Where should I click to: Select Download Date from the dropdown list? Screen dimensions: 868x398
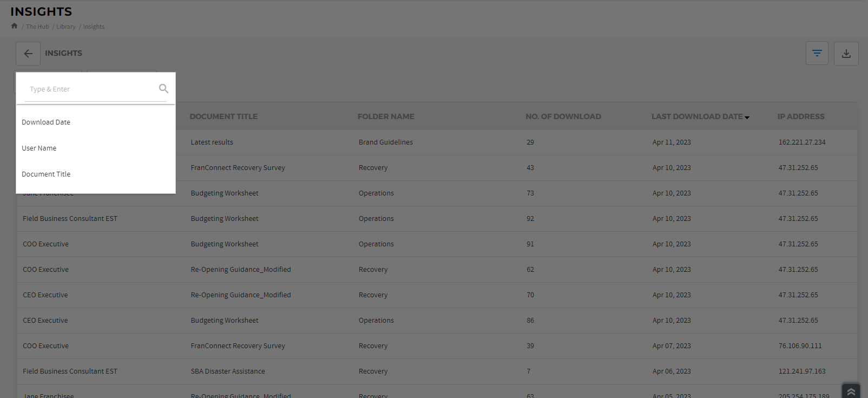tap(46, 122)
